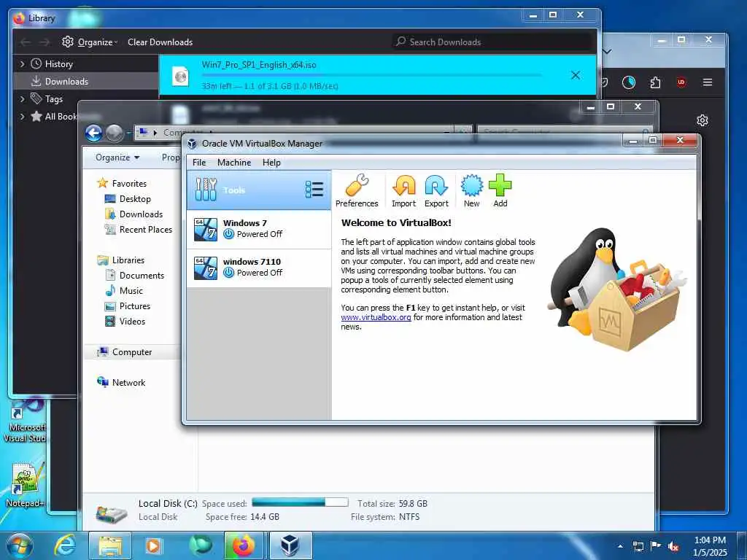Click the Local Disk (C:) drive icon
The height and width of the screenshot is (560, 747).
(111, 513)
